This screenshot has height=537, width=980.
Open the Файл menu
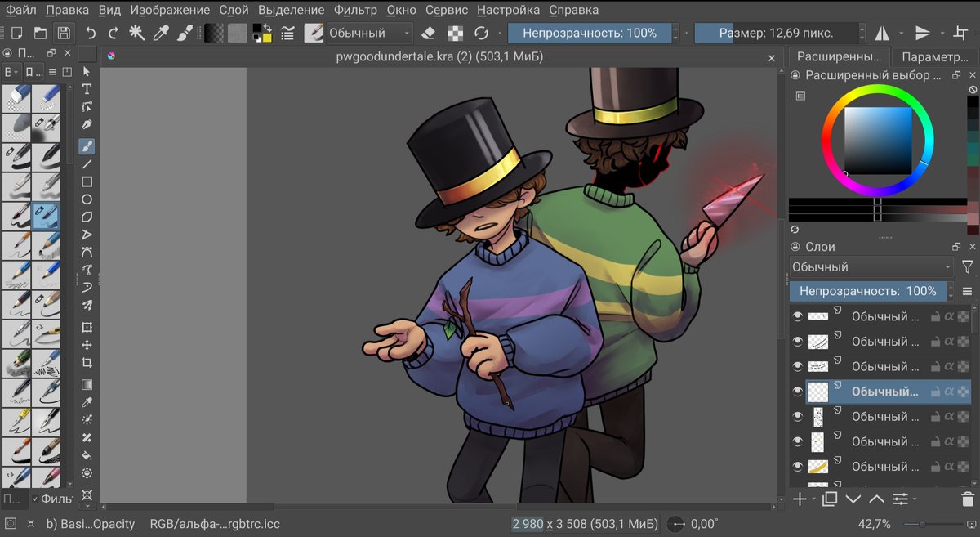[21, 10]
